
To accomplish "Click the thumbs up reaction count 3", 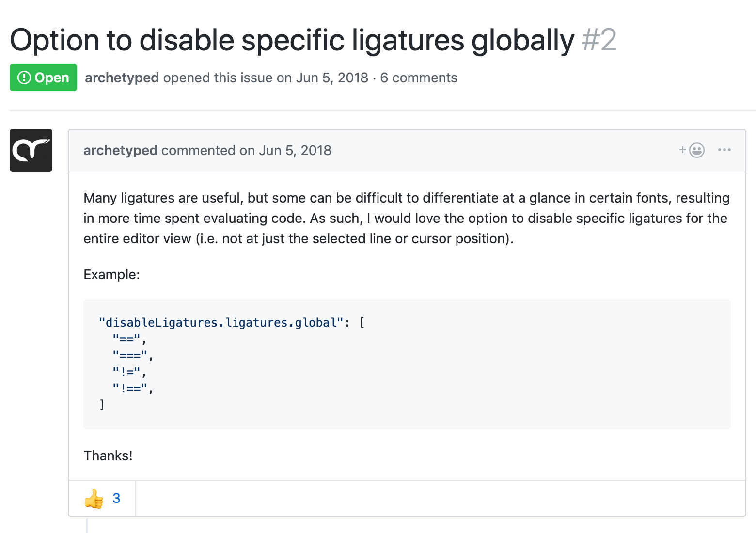I will point(116,498).
